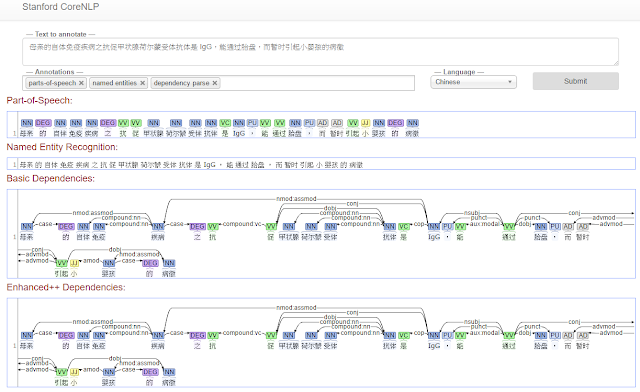Select the dependency parse tag label
640x392 pixels.
(182, 83)
